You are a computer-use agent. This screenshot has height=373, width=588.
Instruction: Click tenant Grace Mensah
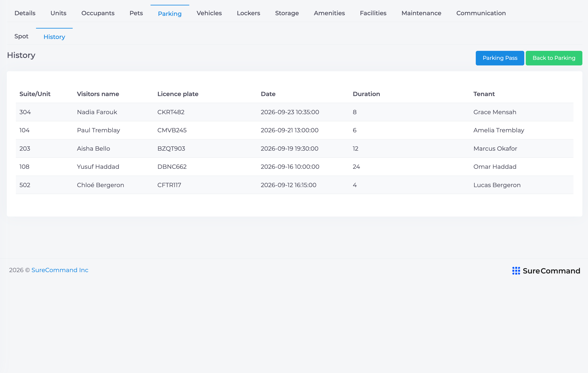click(495, 112)
